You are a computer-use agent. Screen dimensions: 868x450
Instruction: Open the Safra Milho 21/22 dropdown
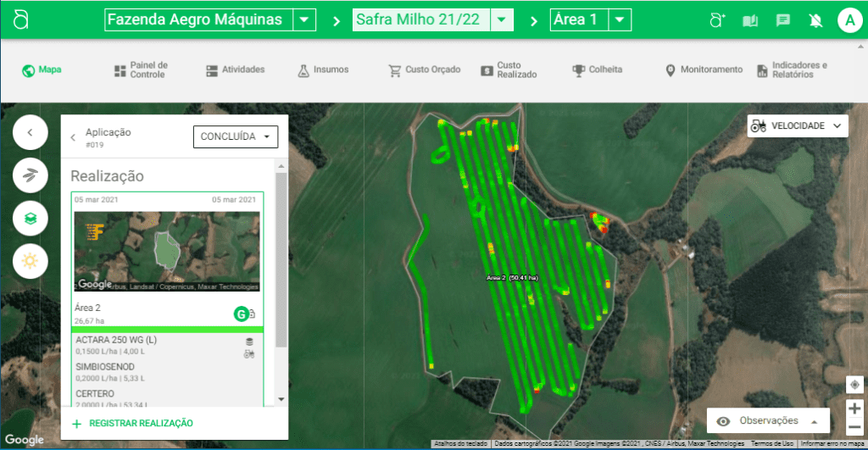pyautogui.click(x=503, y=19)
